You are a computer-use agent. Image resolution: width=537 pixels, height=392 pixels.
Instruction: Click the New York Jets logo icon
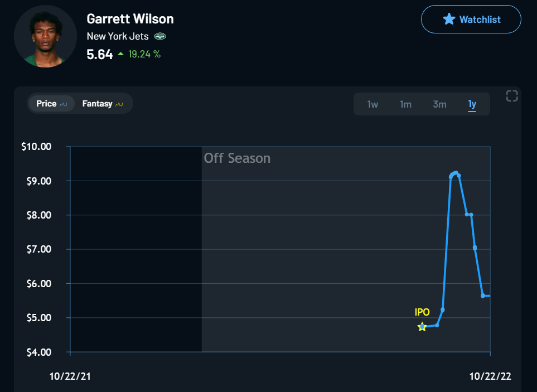160,36
